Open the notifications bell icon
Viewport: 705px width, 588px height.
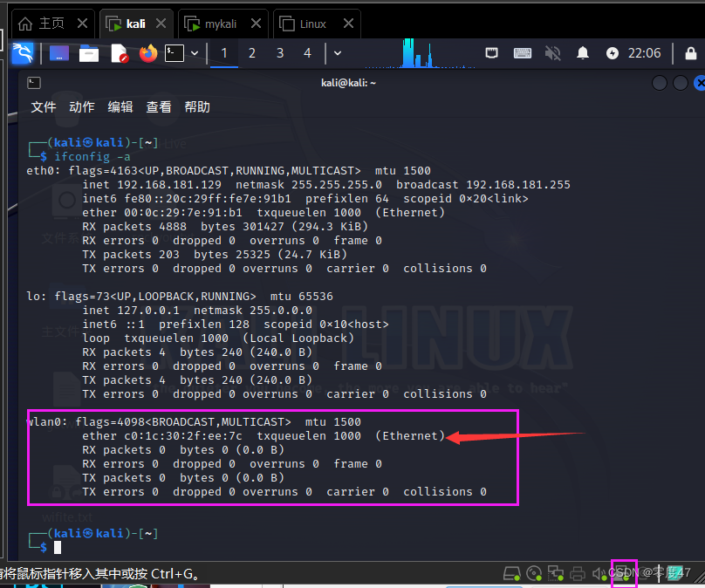click(x=583, y=53)
